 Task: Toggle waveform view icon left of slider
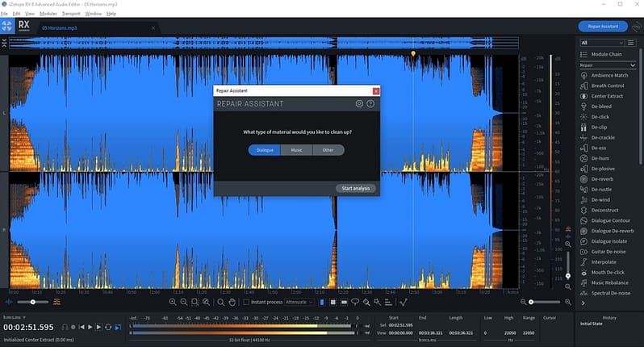tap(9, 303)
